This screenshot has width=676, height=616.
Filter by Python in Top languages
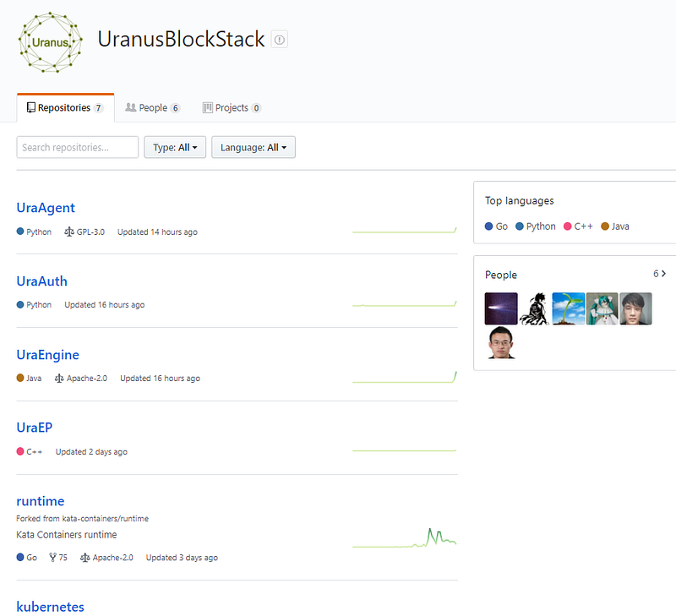coord(536,226)
